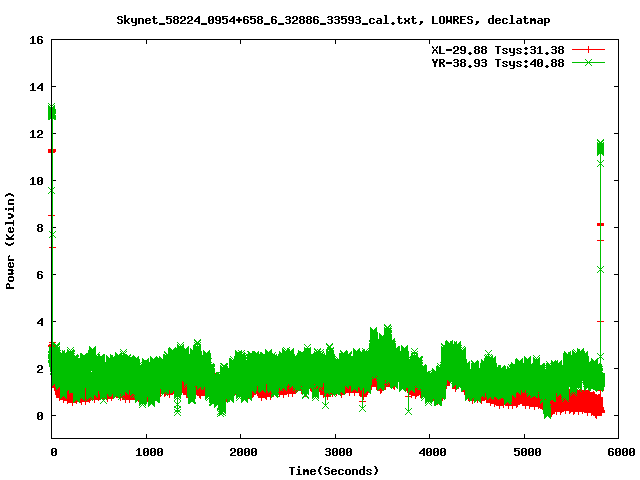
Task: Click x-axis tick label 5000
Action: [527, 452]
